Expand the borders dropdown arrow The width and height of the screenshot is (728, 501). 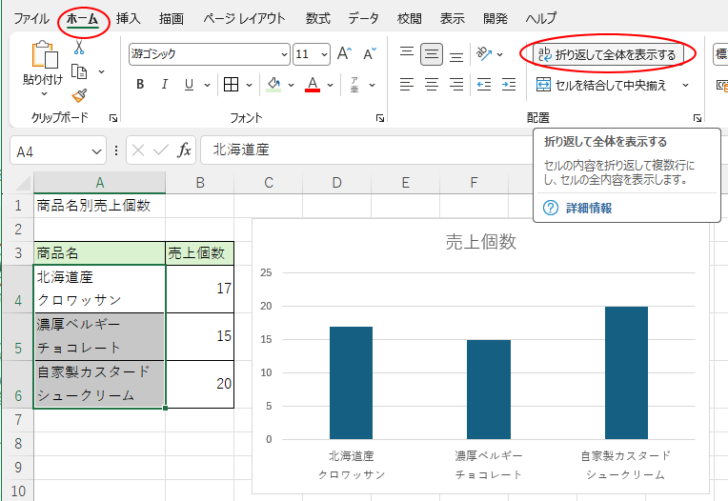tap(249, 85)
